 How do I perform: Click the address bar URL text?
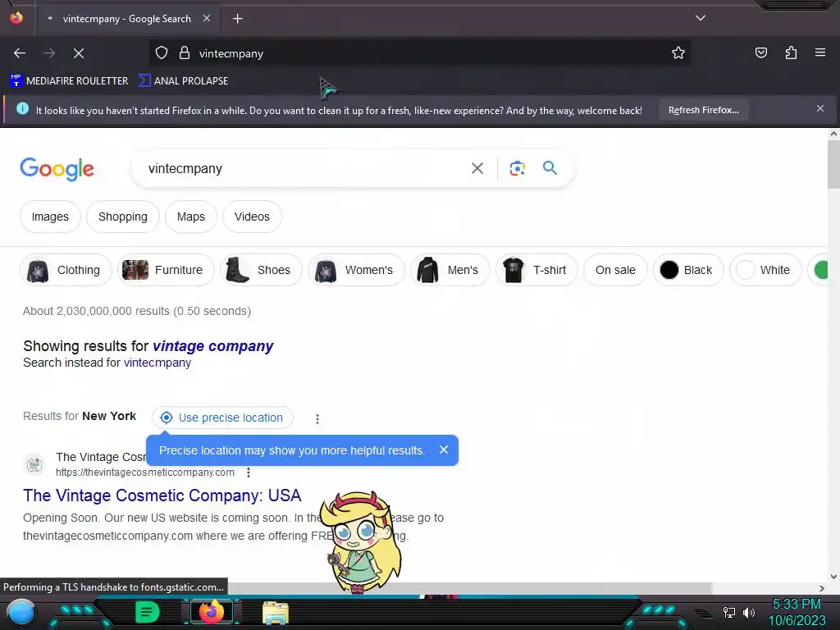pyautogui.click(x=231, y=53)
